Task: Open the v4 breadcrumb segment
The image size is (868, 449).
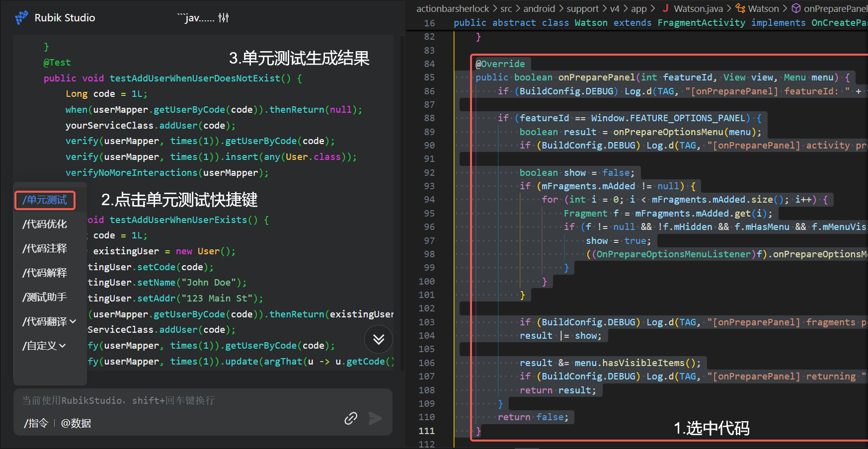Action: coord(615,8)
